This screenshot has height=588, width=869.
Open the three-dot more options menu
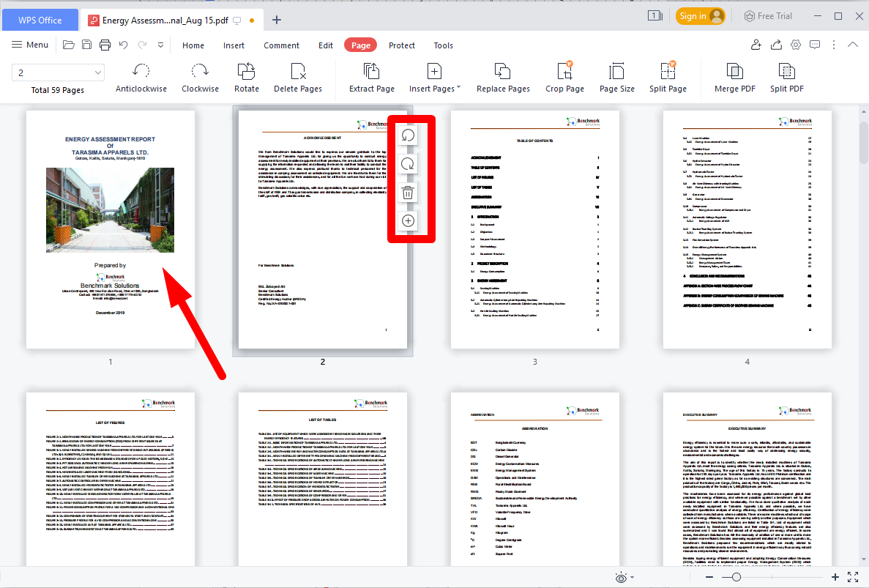(834, 45)
